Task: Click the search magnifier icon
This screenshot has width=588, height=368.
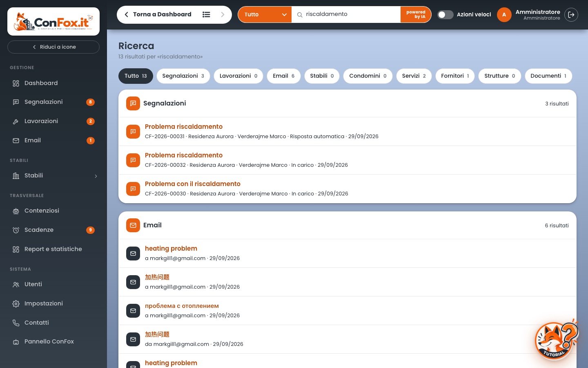Action: point(300,15)
